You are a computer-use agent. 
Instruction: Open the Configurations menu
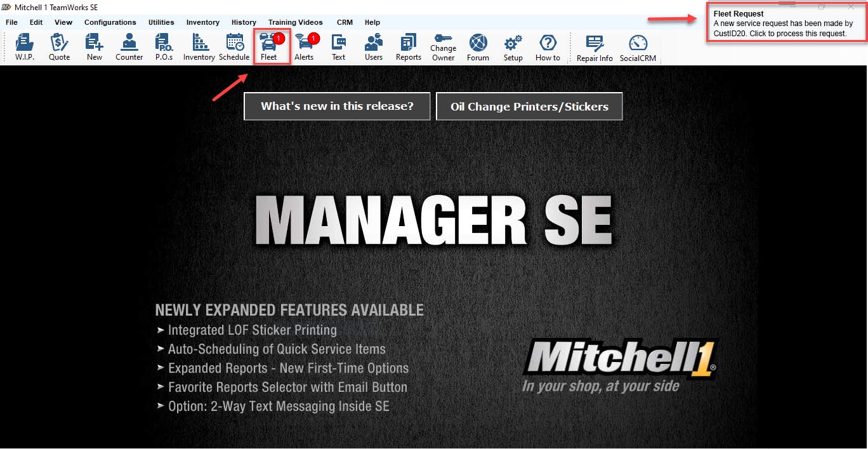tap(110, 22)
